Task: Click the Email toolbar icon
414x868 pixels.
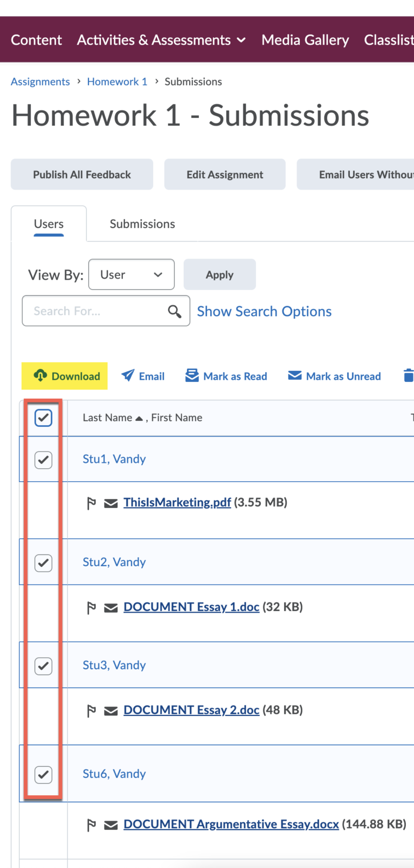Action: (x=128, y=376)
